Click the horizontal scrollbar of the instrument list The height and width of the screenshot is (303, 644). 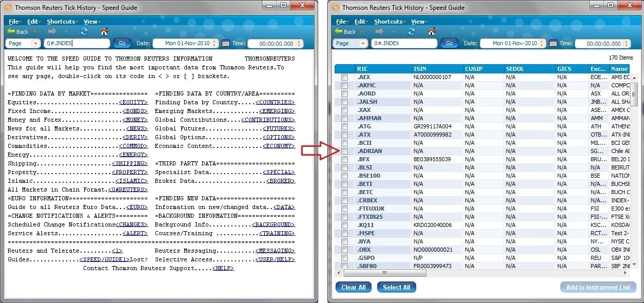pos(482,273)
